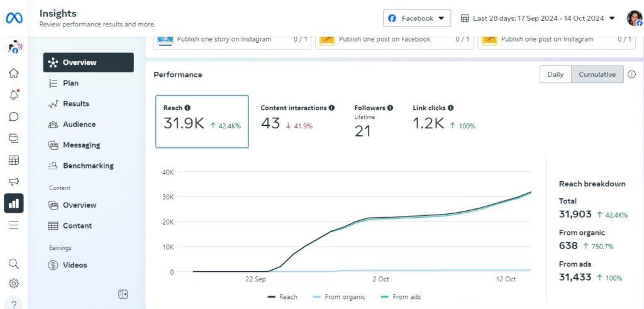Expand the Last 28 days date range picker

(538, 18)
